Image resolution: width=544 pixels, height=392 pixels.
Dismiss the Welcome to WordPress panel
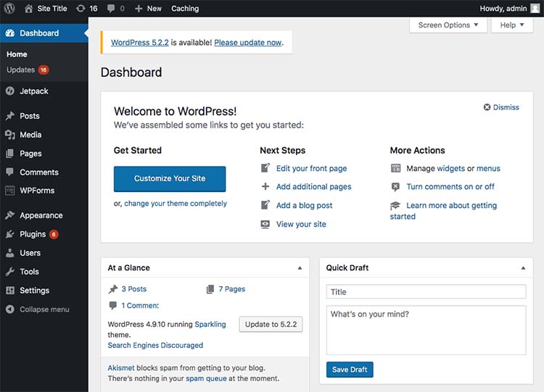[x=501, y=107]
